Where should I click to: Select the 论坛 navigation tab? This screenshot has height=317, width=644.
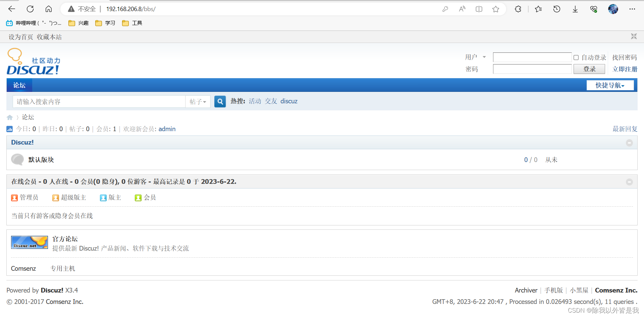pyautogui.click(x=19, y=85)
